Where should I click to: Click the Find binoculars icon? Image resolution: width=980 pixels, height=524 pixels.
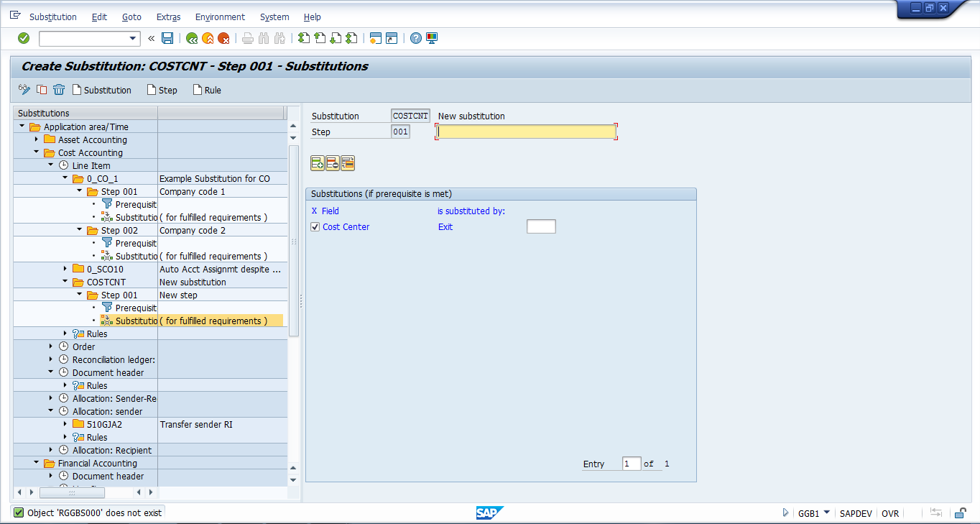coord(264,38)
